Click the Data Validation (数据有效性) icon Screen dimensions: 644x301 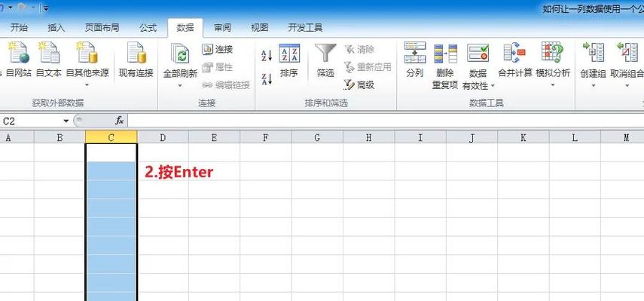[x=478, y=54]
